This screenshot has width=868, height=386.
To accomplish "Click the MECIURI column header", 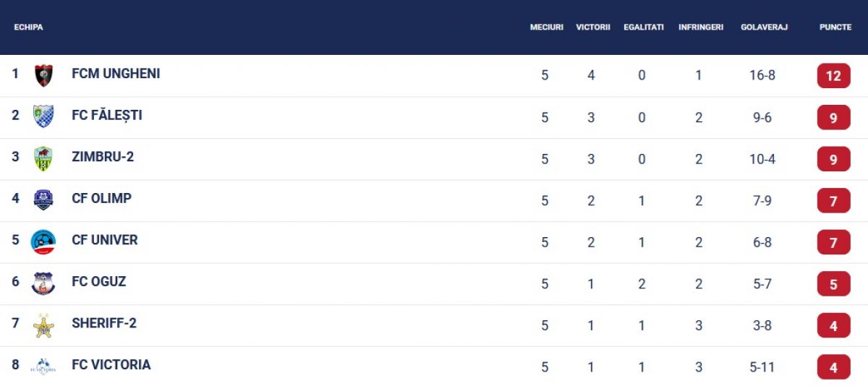I will tap(546, 27).
